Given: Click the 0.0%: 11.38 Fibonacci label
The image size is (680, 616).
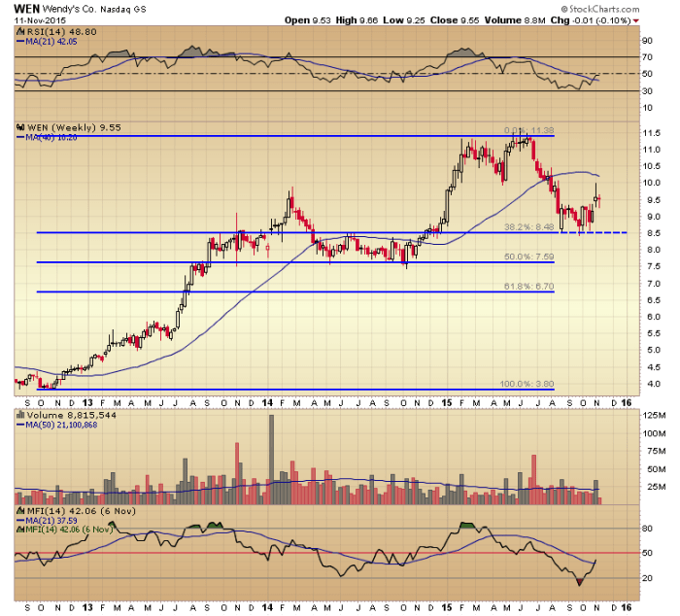Looking at the screenshot, I should click(x=528, y=130).
